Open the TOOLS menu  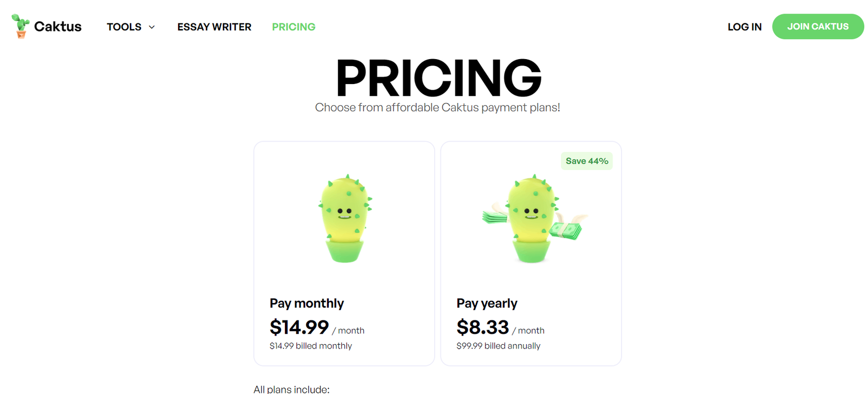pyautogui.click(x=124, y=27)
